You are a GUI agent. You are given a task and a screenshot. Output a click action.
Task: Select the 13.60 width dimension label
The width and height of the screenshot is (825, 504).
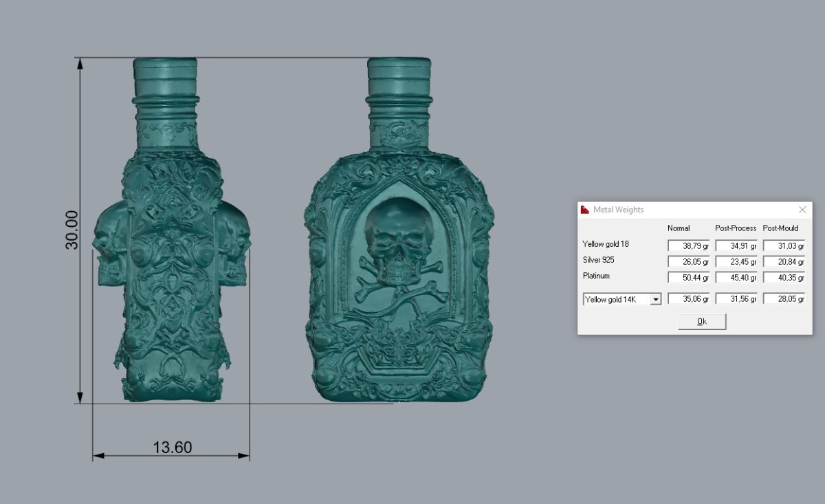(173, 448)
